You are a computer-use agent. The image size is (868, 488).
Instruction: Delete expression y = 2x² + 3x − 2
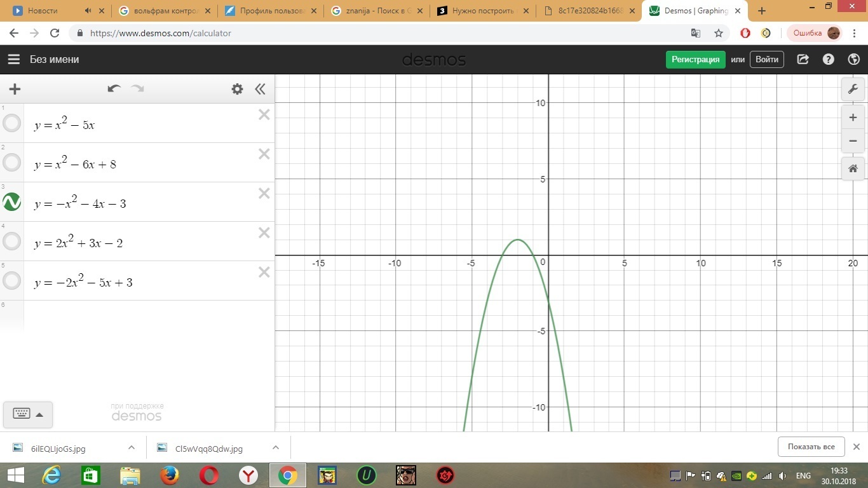pos(264,233)
